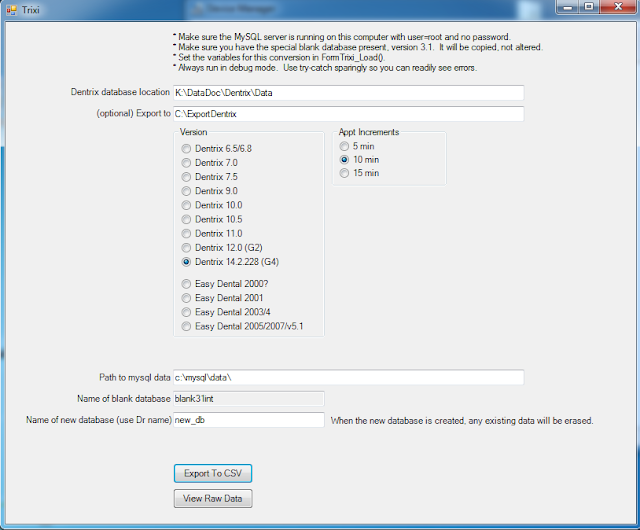Click the Trixi title text
Viewport: 640px width, 530px height.
31,10
